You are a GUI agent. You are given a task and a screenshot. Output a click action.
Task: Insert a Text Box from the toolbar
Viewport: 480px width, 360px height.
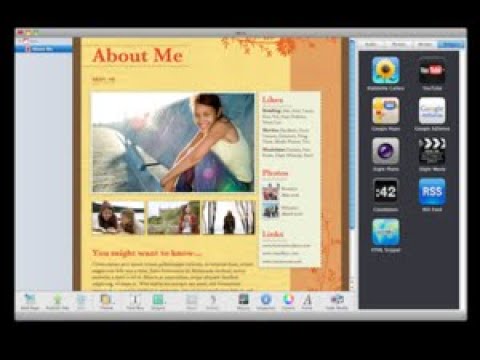(x=135, y=302)
